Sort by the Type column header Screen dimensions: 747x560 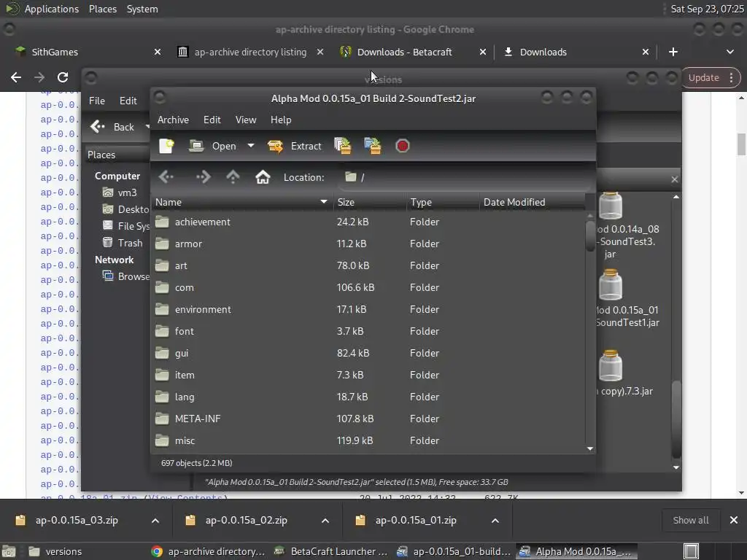pos(443,203)
